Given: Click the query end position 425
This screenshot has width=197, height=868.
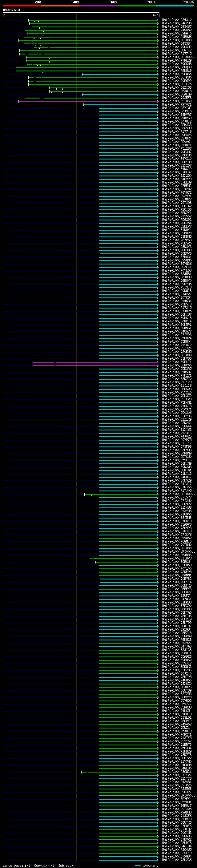Looking at the screenshot, I should [x=155, y=15].
